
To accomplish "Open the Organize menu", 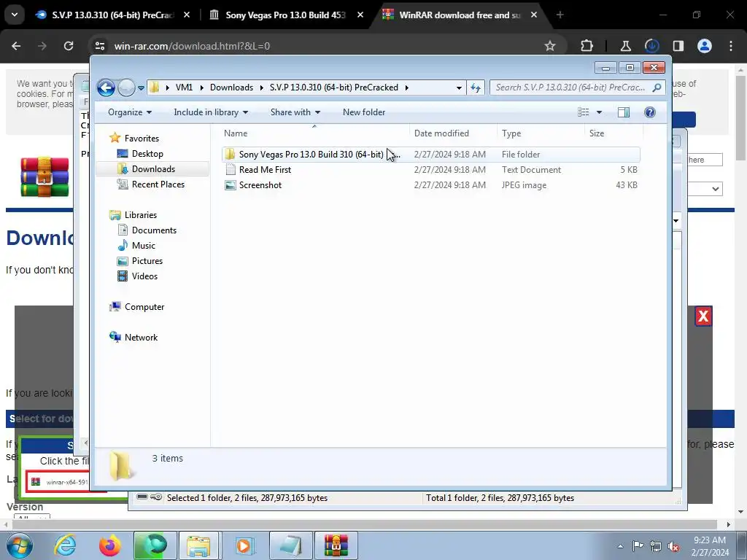I will click(130, 112).
